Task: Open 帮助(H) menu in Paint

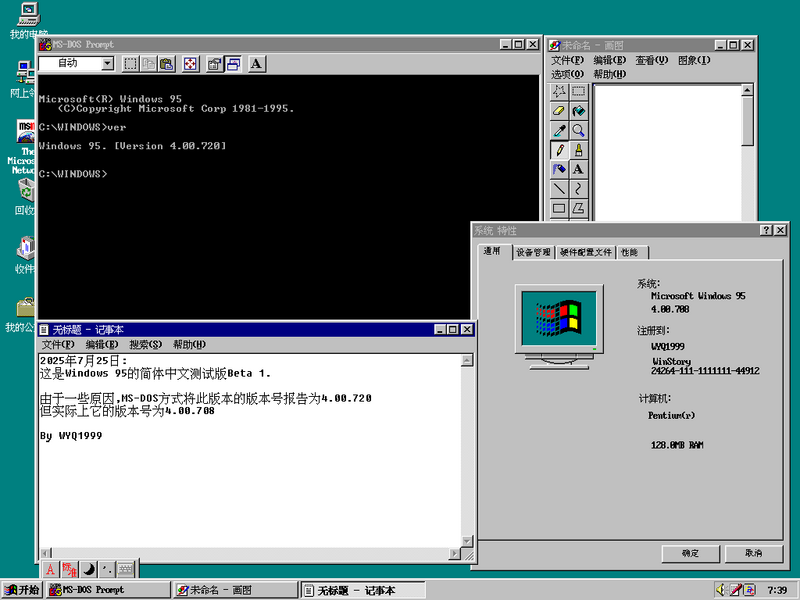Action: click(609, 74)
